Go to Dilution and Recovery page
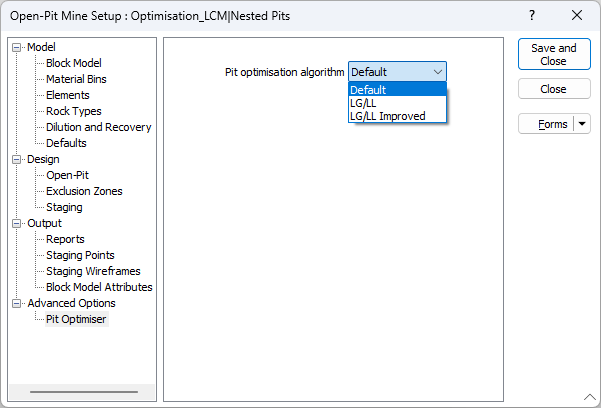 point(99,127)
